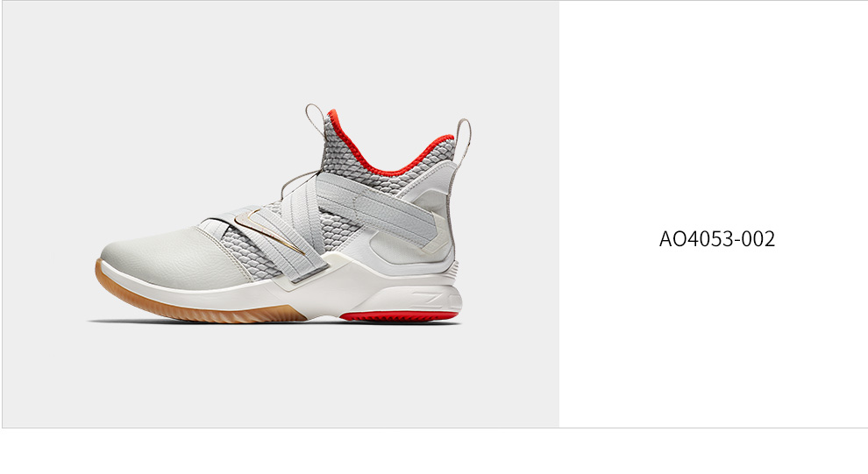The height and width of the screenshot is (474, 868).
Task: Click the wide upper ankle strap
Action: click(x=376, y=208)
